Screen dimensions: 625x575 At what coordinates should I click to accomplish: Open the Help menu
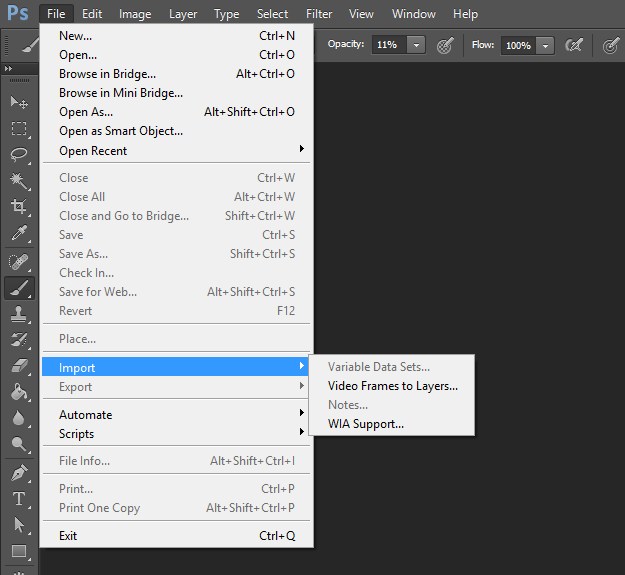click(465, 14)
